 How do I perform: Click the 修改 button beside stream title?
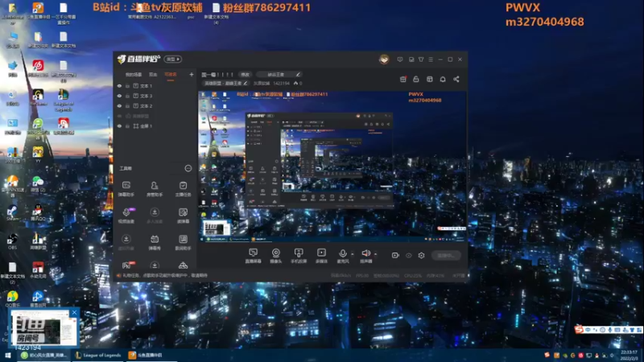pos(246,75)
